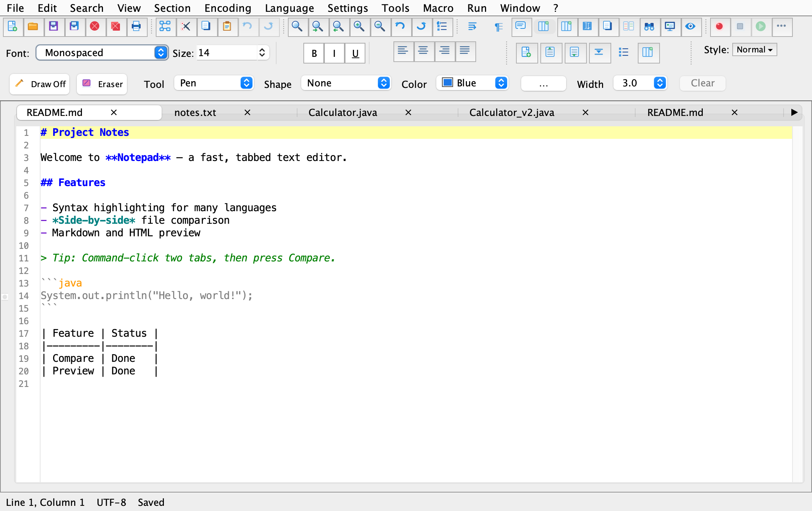Viewport: 812px width, 511px height.
Task: Print the current document
Action: point(137,27)
